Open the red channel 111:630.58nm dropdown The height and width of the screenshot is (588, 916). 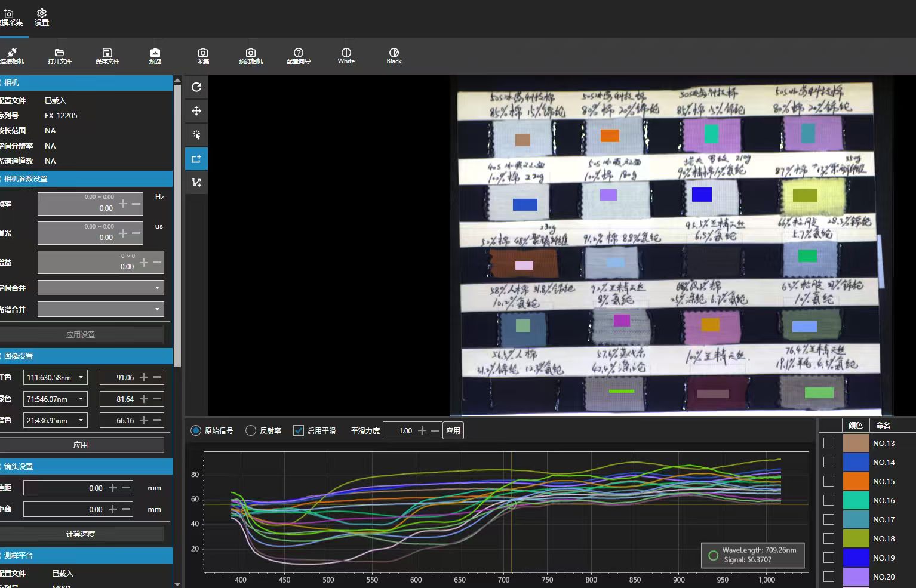(56, 377)
